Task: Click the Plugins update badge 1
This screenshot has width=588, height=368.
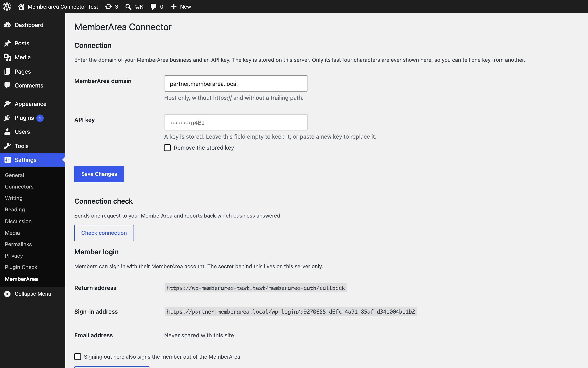Action: click(x=40, y=118)
